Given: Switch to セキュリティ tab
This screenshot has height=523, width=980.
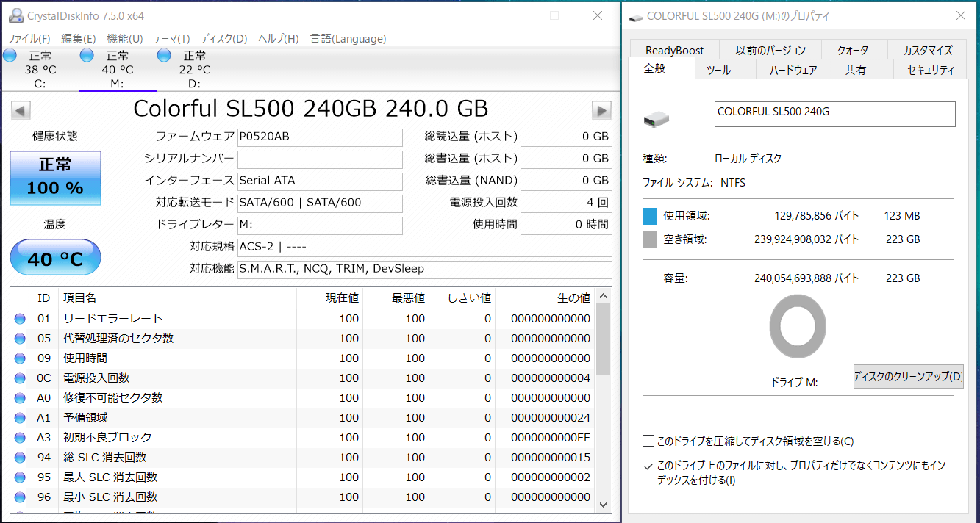Looking at the screenshot, I should coord(931,70).
